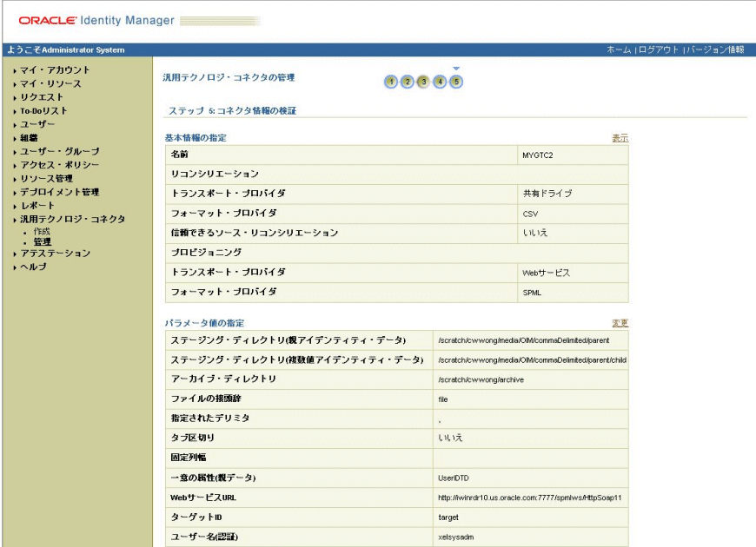Click the リコンシリエーション row label

(x=215, y=174)
